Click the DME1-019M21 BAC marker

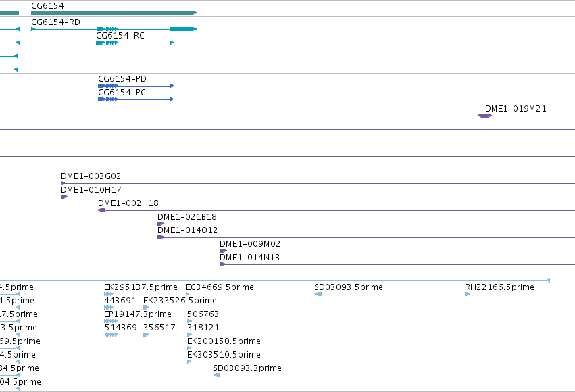(484, 116)
